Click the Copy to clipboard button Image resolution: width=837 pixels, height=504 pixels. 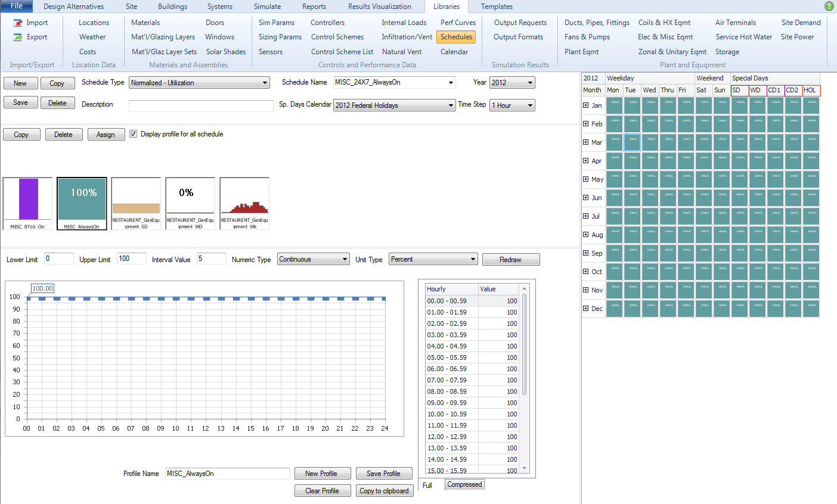[385, 491]
